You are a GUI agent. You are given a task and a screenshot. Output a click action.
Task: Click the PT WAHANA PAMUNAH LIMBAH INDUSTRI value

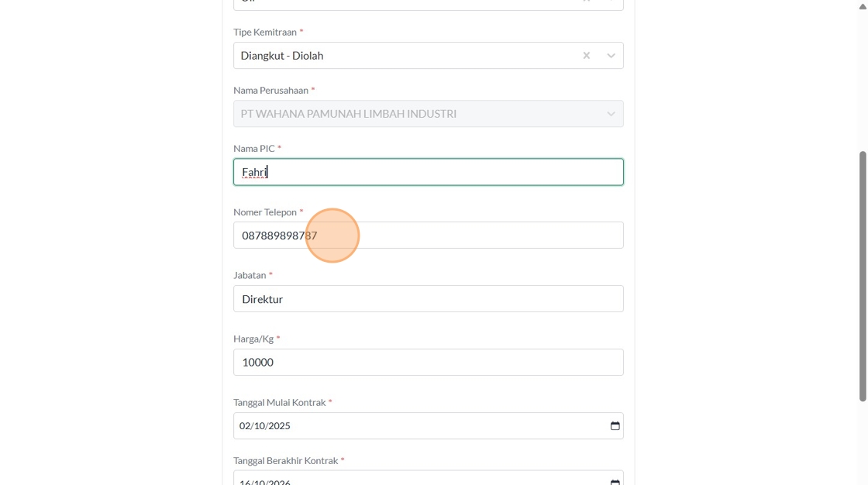(x=348, y=114)
